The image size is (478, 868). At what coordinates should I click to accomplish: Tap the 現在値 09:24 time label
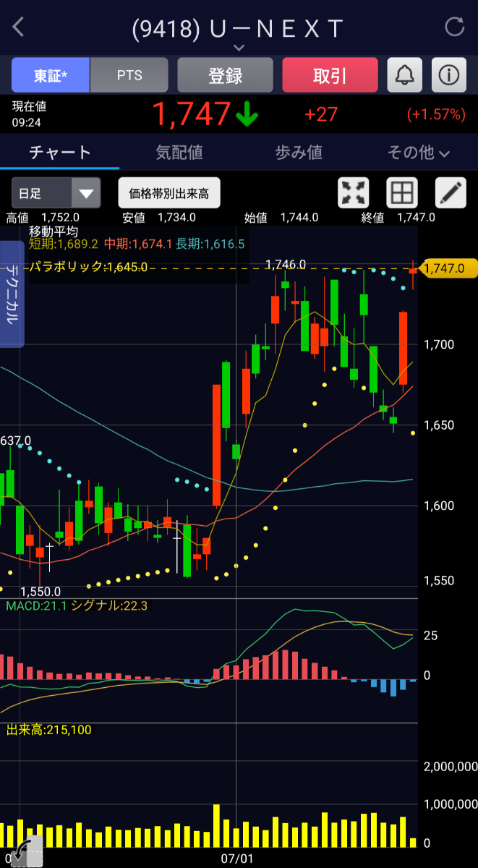(x=29, y=114)
